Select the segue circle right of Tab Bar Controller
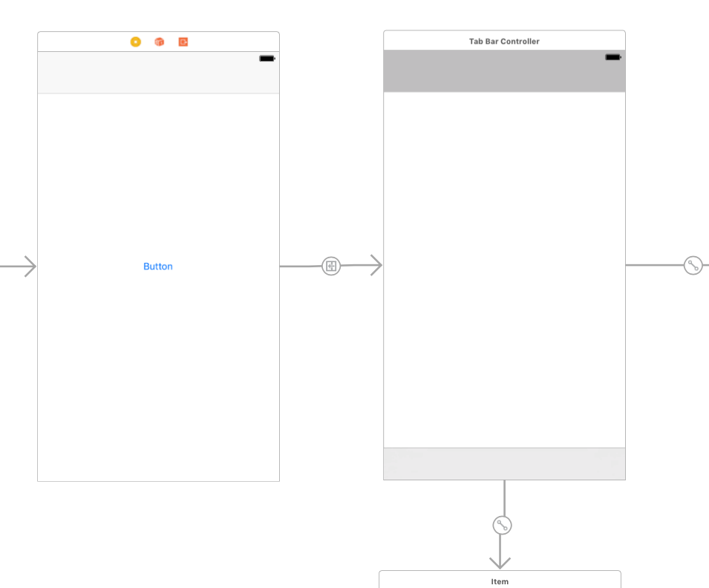Image resolution: width=709 pixels, height=588 pixels. 693,265
